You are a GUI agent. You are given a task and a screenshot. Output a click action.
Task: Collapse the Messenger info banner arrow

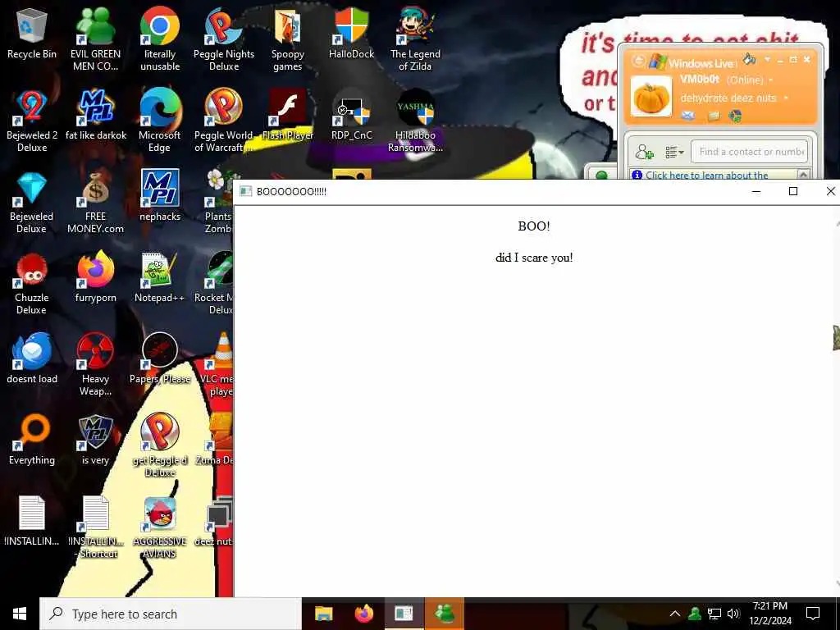pyautogui.click(x=803, y=174)
